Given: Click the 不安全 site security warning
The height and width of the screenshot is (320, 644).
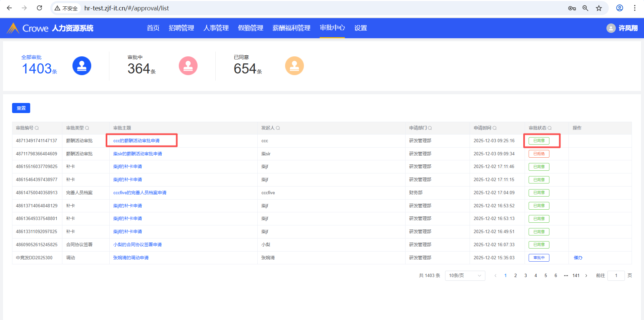Looking at the screenshot, I should pos(66,8).
